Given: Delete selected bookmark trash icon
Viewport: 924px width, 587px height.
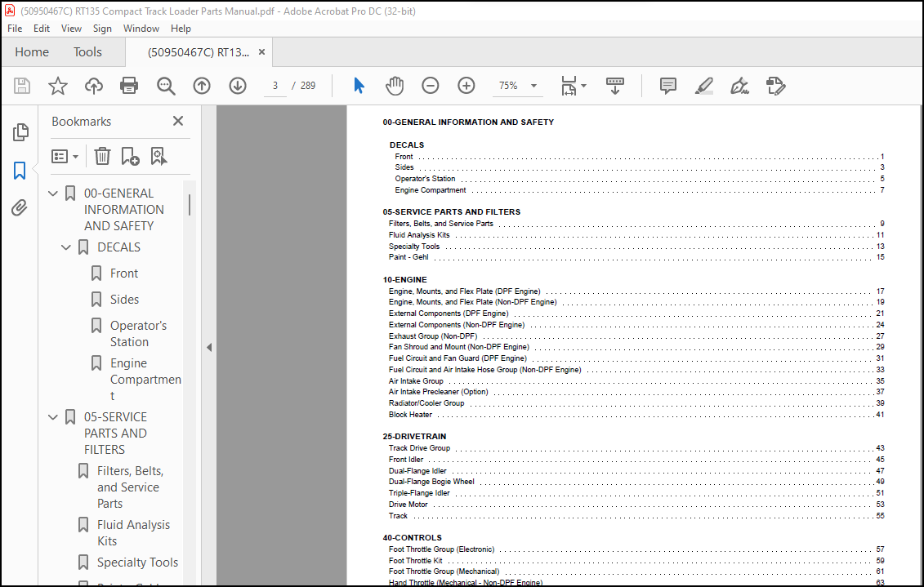Looking at the screenshot, I should click(102, 156).
